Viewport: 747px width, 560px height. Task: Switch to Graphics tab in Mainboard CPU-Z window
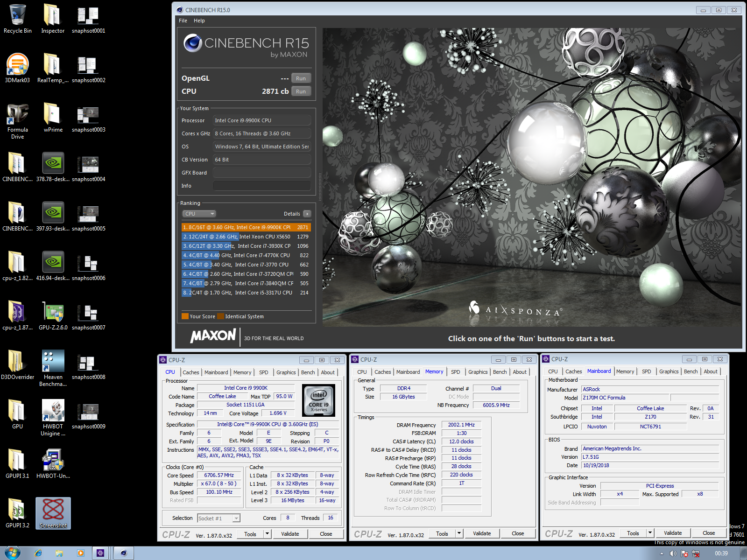click(x=669, y=371)
